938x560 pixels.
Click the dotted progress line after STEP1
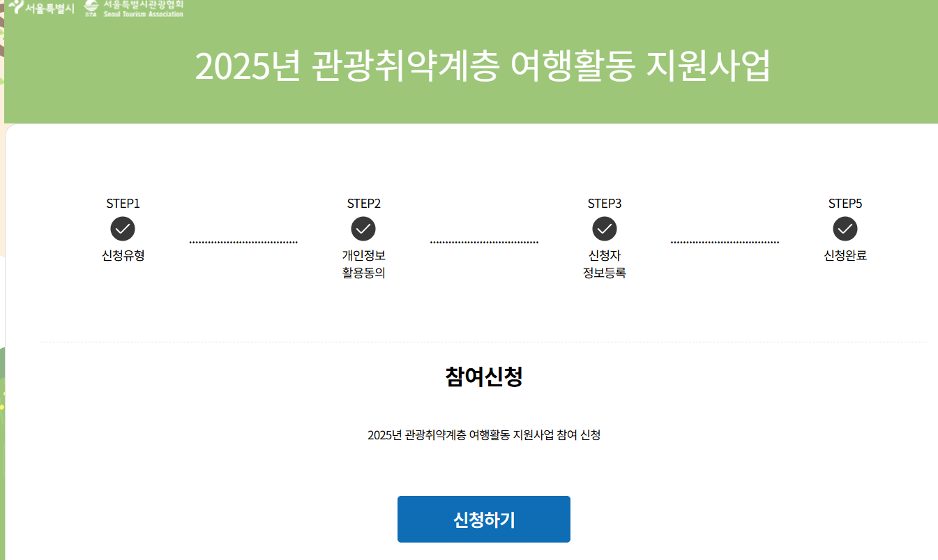point(243,241)
